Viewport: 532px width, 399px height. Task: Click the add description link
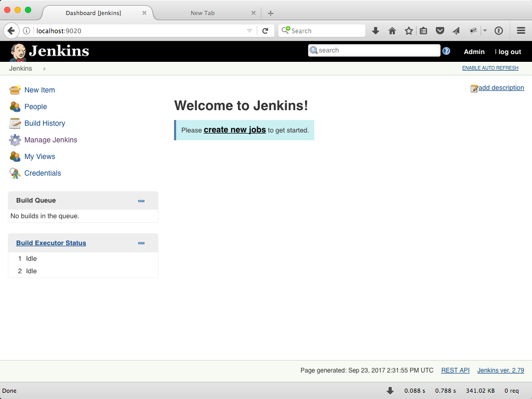(501, 87)
